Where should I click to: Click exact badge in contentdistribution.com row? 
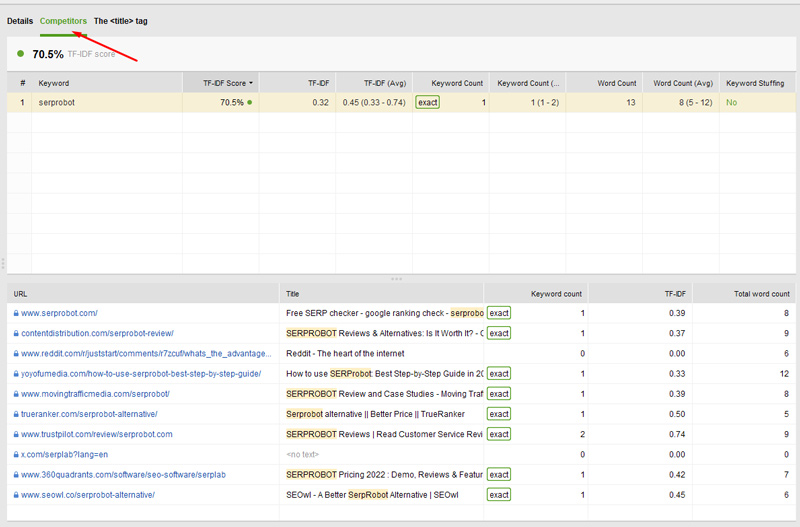(499, 333)
